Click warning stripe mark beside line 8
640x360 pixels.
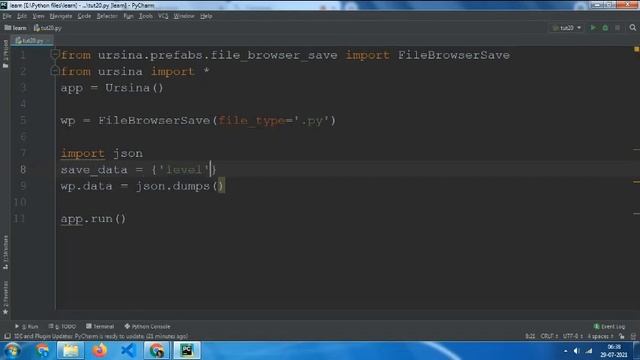[636, 182]
